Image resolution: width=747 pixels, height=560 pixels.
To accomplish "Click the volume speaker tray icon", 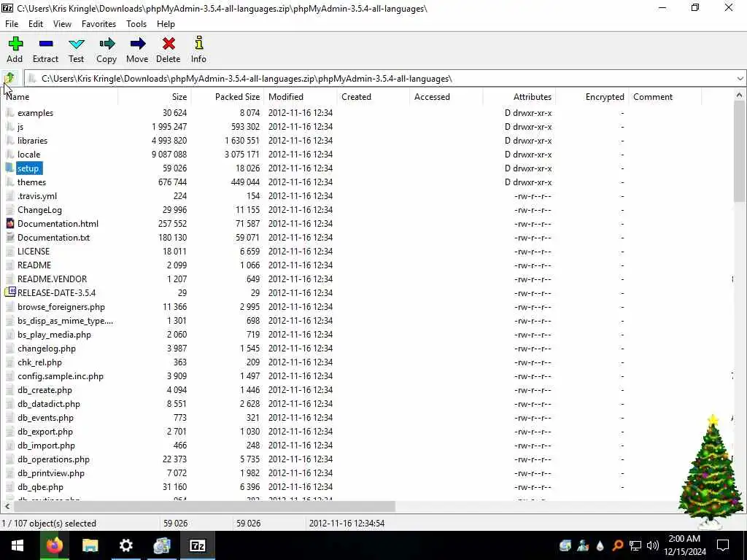I will (653, 545).
